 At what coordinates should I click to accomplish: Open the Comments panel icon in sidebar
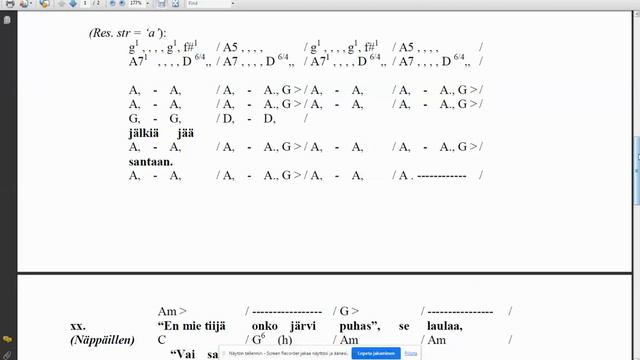7,339
